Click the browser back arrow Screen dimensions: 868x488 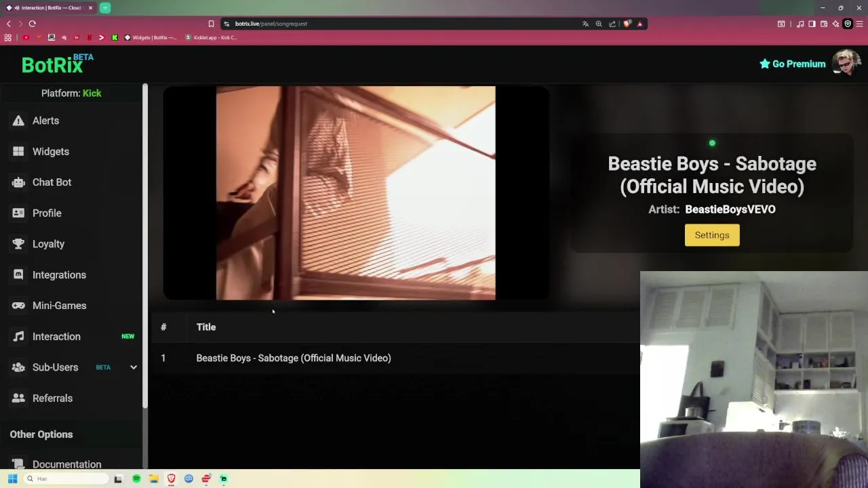tap(9, 24)
